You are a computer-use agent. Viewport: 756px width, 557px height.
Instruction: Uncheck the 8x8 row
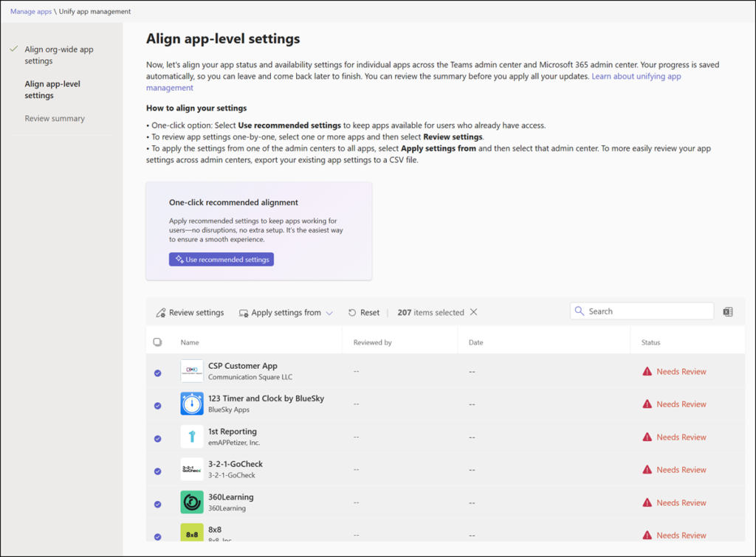tap(158, 537)
